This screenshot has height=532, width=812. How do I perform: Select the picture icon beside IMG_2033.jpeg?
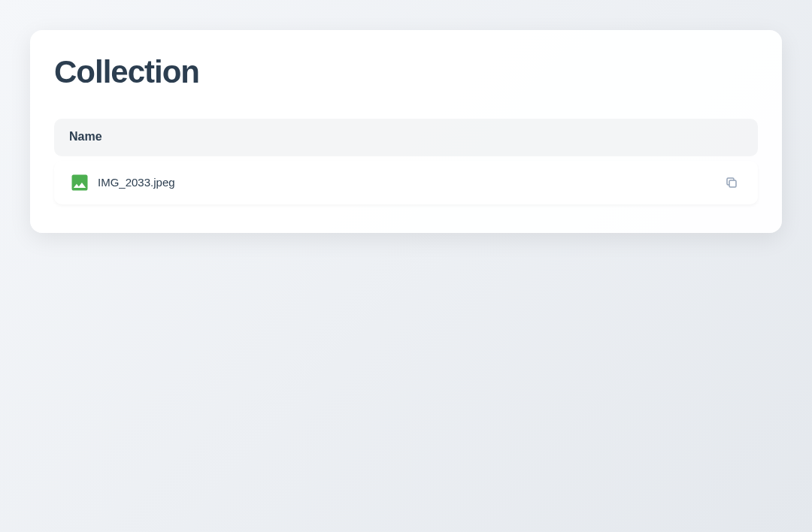click(x=80, y=183)
